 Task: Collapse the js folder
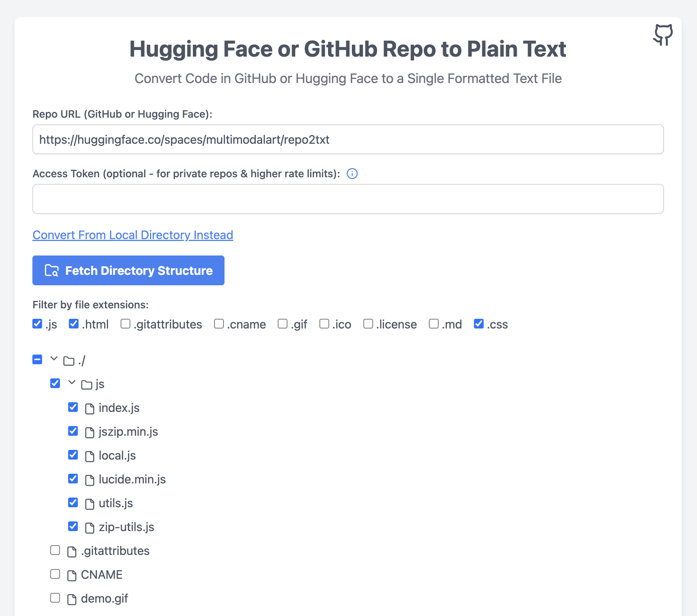[72, 382]
